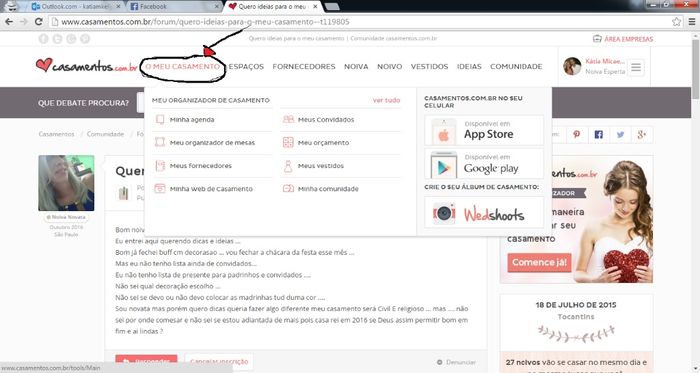Open the Minha agenda icon
Screen dimensions: 700x373
pos(160,120)
